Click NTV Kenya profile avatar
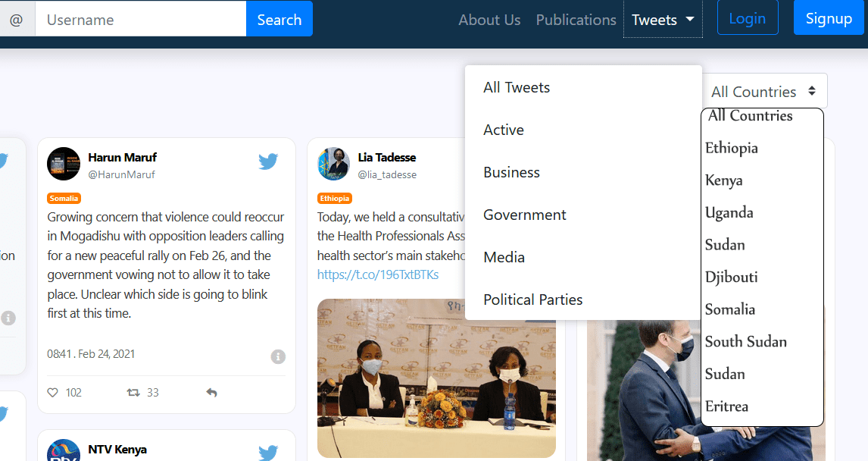Image resolution: width=868 pixels, height=461 pixels. [64, 450]
